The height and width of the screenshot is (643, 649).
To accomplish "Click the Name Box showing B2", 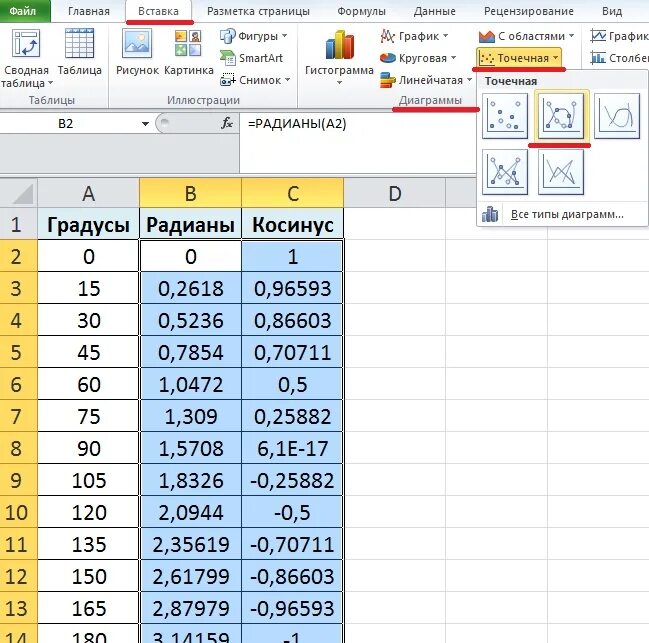I will coord(66,123).
